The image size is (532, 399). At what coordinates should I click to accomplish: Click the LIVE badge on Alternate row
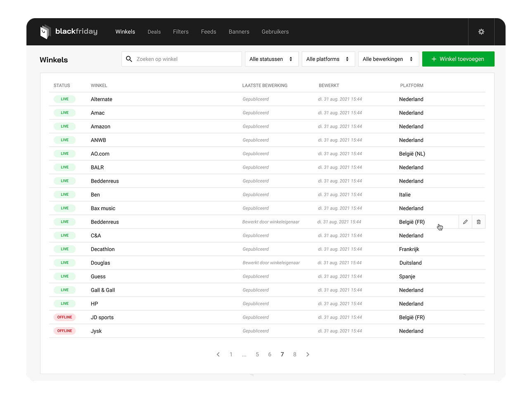pyautogui.click(x=64, y=99)
